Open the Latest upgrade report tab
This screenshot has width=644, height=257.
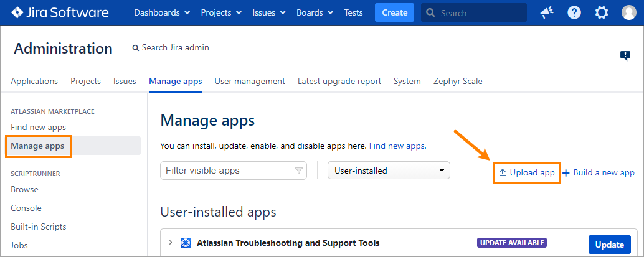point(339,82)
